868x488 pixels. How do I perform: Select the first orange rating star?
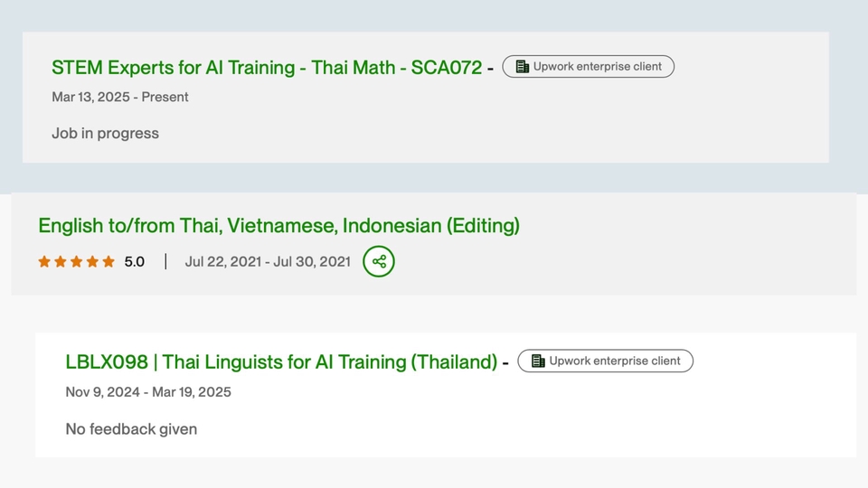(x=44, y=262)
